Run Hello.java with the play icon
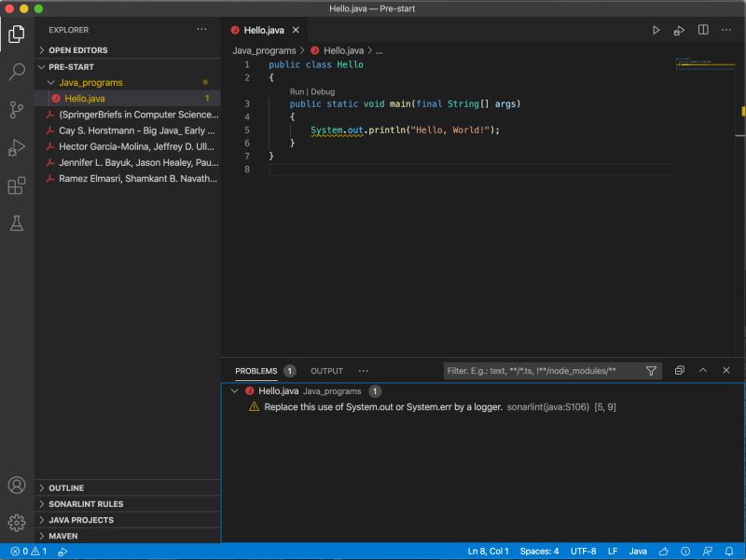746x560 pixels. click(656, 30)
